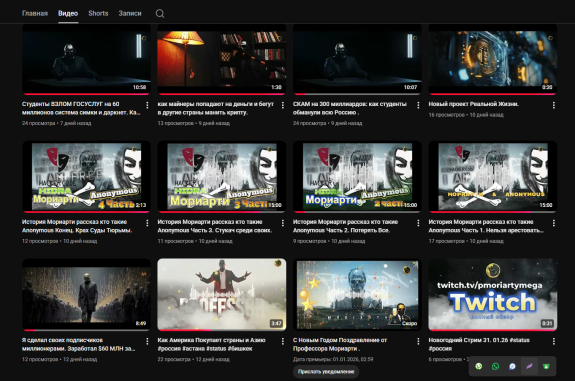
Task: Open three-dot menu for 'Anonymous Конец. Крах Суды' video
Action: 147,223
